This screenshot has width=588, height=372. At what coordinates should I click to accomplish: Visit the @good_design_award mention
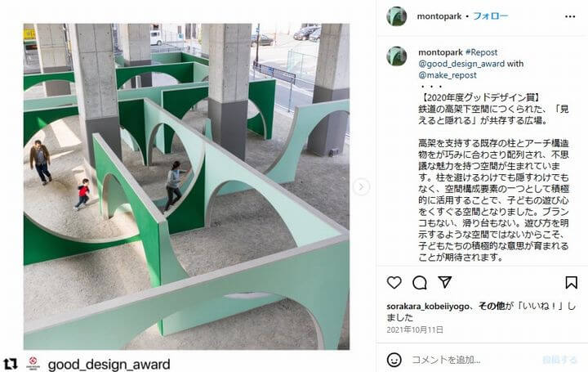click(x=461, y=64)
